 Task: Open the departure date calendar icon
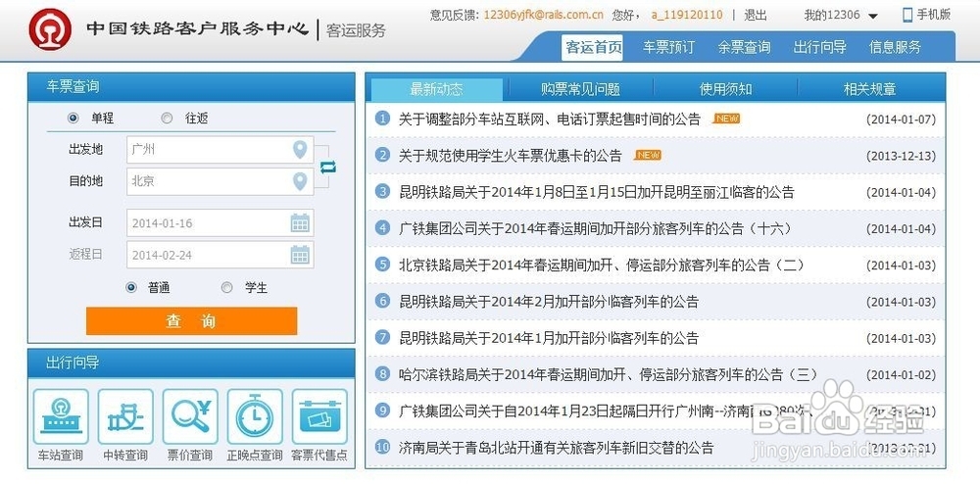[x=300, y=223]
